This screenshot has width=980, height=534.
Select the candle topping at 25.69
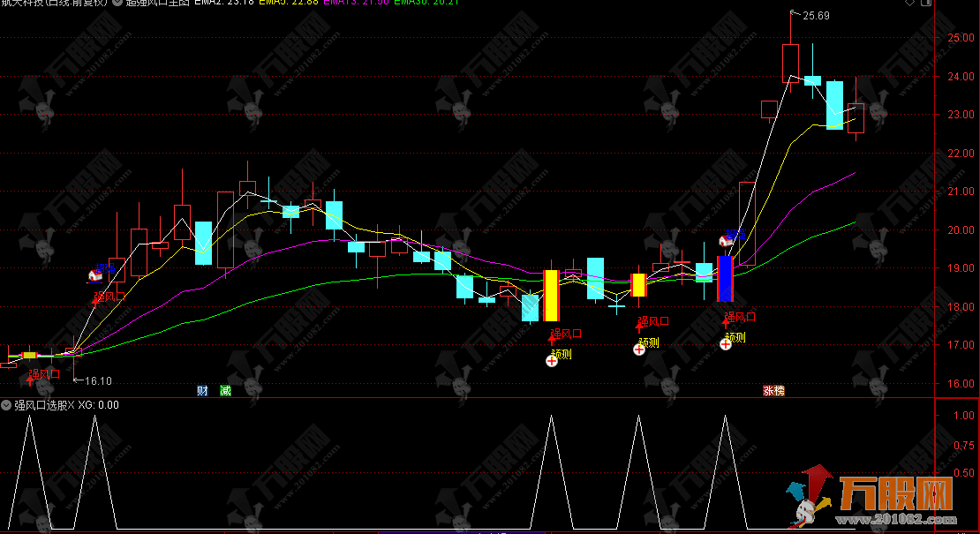point(791,63)
